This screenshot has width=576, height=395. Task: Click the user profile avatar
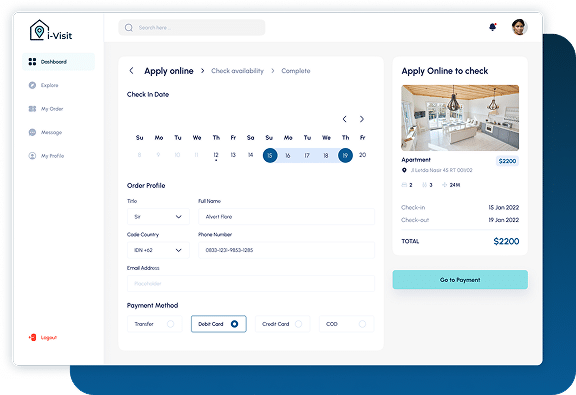519,27
